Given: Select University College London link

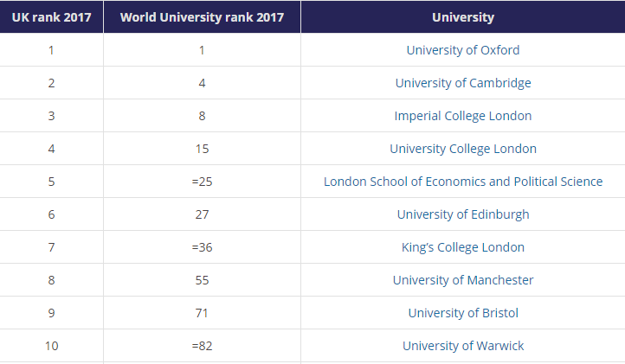Looking at the screenshot, I should click(x=463, y=149).
